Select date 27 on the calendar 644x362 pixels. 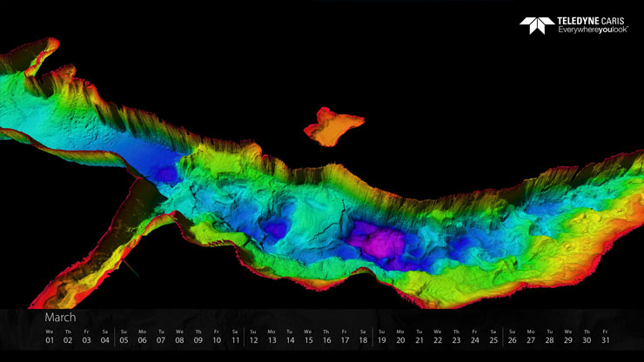coord(531,340)
